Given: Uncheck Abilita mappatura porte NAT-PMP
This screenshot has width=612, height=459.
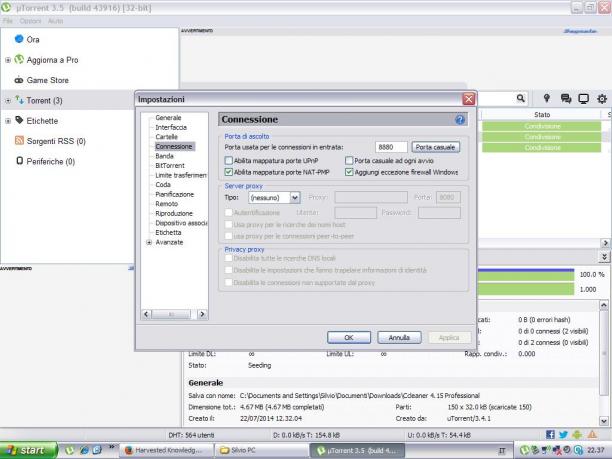Looking at the screenshot, I should tap(229, 172).
